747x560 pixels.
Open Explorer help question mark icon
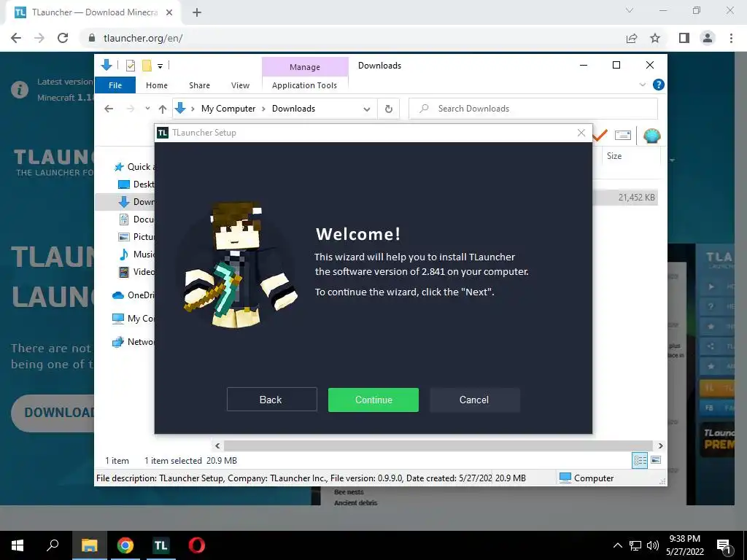(x=659, y=85)
